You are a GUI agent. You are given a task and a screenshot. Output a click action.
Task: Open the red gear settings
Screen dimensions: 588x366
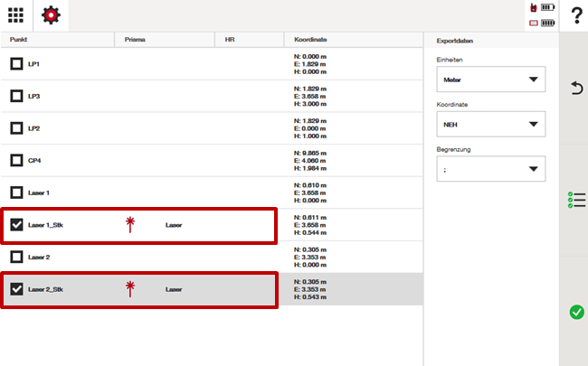pyautogui.click(x=51, y=16)
